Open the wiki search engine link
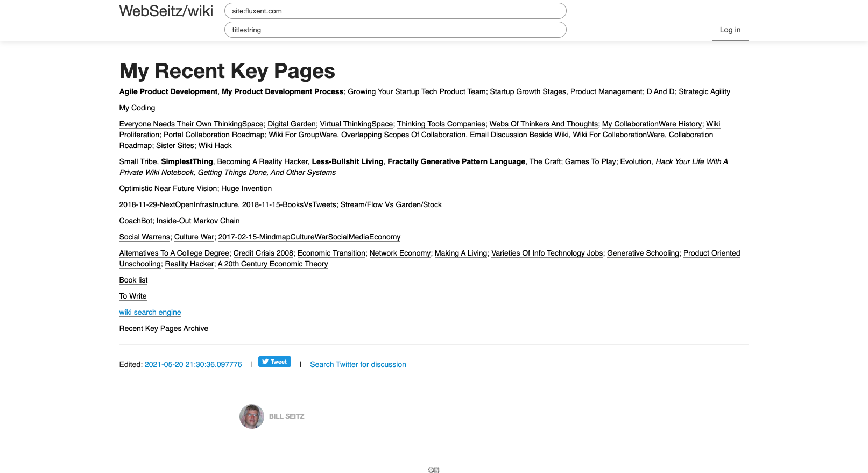This screenshot has width=868, height=473. point(150,312)
